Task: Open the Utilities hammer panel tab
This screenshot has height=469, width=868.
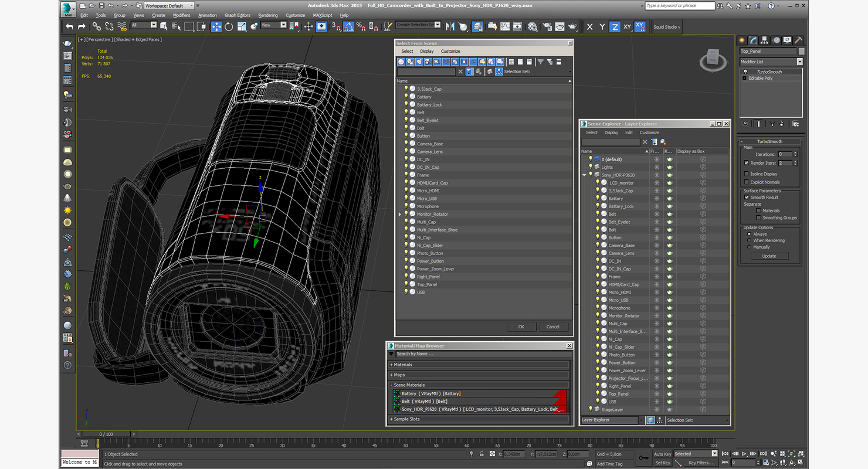Action: point(799,40)
